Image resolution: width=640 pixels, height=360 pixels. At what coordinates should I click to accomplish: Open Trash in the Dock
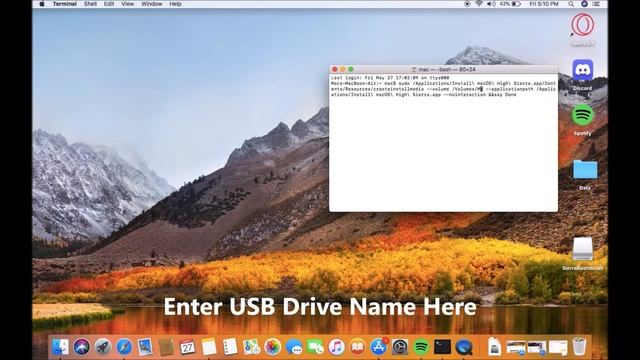tap(579, 347)
